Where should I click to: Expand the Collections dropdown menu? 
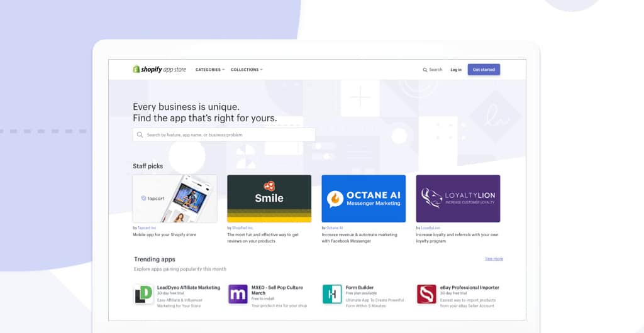(x=247, y=70)
